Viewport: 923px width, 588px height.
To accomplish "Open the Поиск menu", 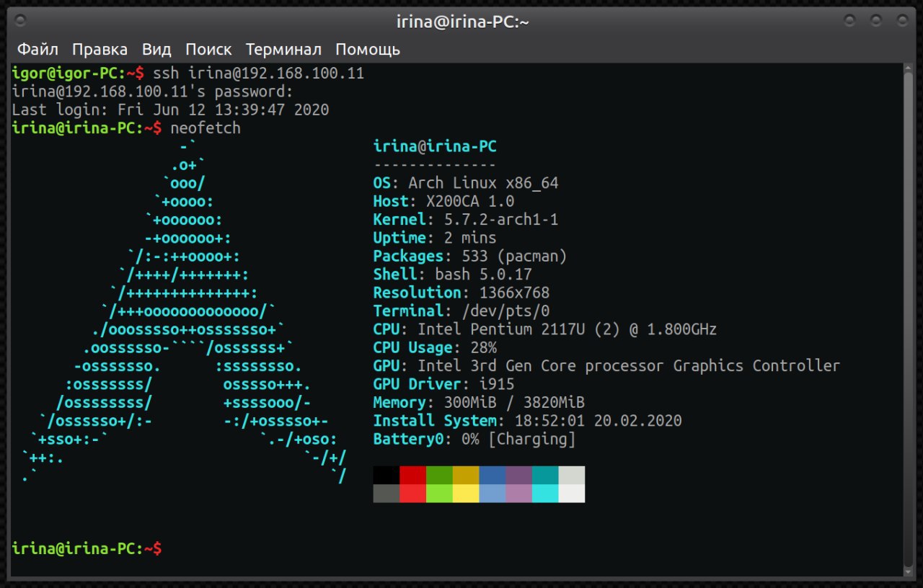I will 208,50.
